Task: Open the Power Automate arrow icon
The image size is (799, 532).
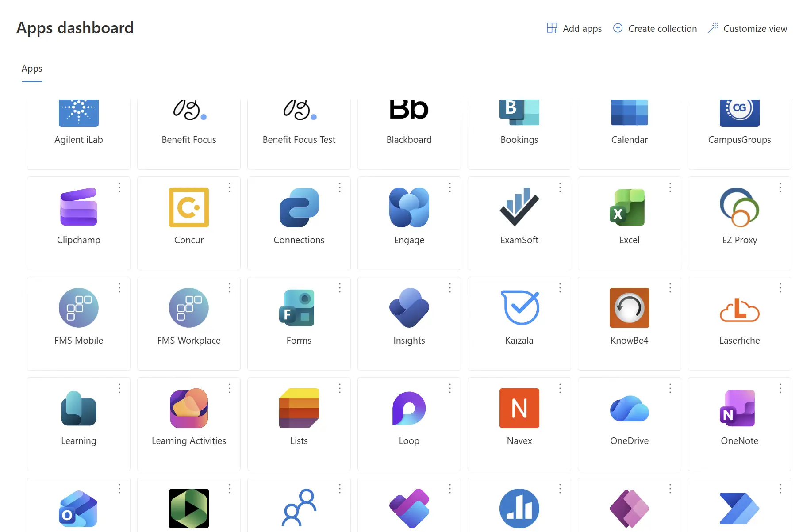Action: pyautogui.click(x=740, y=509)
